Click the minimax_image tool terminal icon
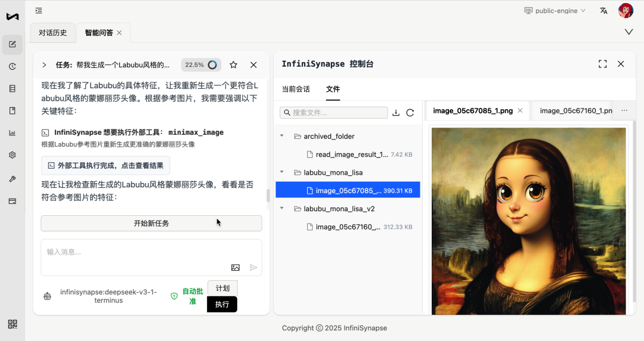This screenshot has width=644, height=341. [x=45, y=132]
